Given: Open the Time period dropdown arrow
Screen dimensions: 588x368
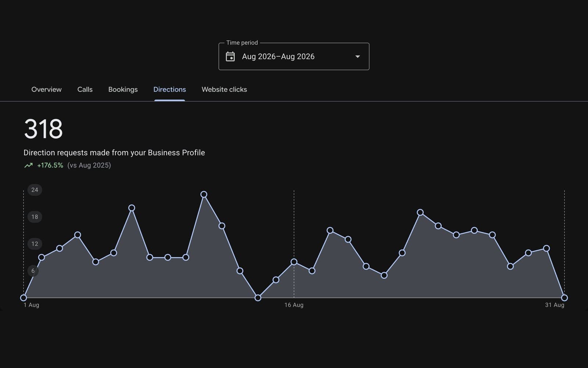Looking at the screenshot, I should [358, 57].
